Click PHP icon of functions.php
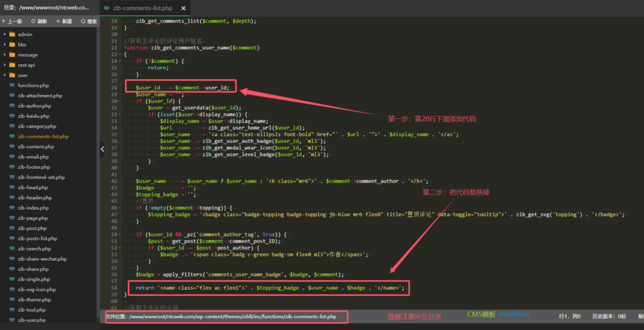644x330 pixels. [12, 86]
